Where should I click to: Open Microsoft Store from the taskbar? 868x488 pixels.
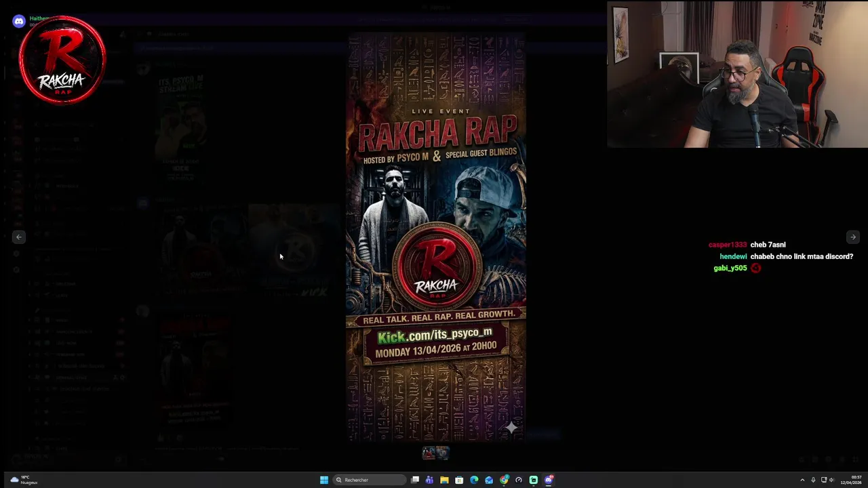tap(459, 480)
